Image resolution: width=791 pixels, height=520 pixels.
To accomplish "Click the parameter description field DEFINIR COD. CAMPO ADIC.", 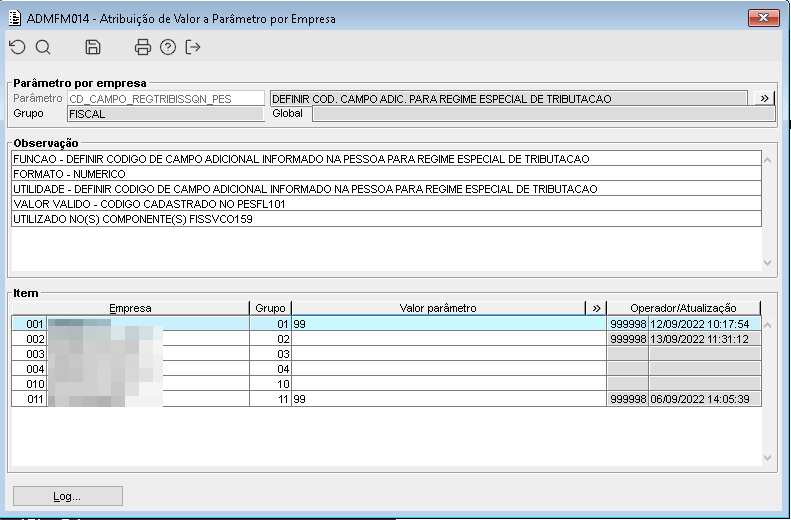I will pos(509,98).
